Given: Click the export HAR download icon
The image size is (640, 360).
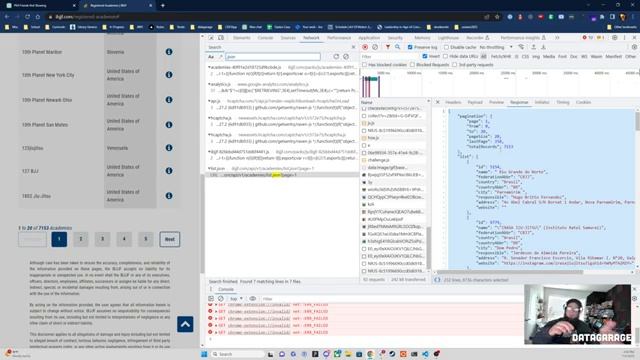Looking at the screenshot, I should point(543,47).
